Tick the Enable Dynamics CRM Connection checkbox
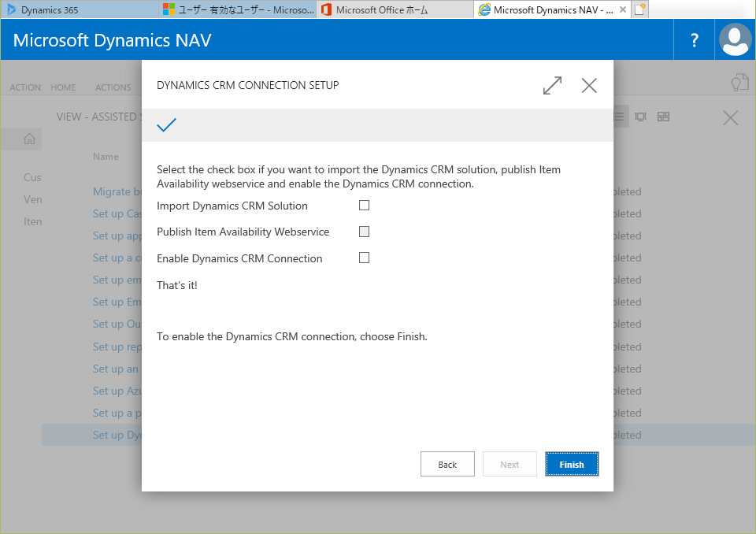This screenshot has height=534, width=756. coord(364,258)
